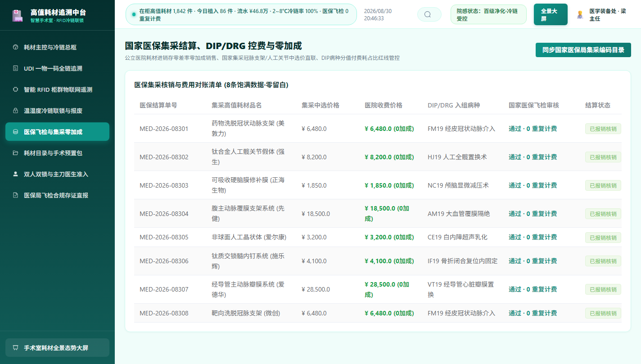
Task: Click 同步国家医保局集采编码目录 button
Action: [x=583, y=50]
